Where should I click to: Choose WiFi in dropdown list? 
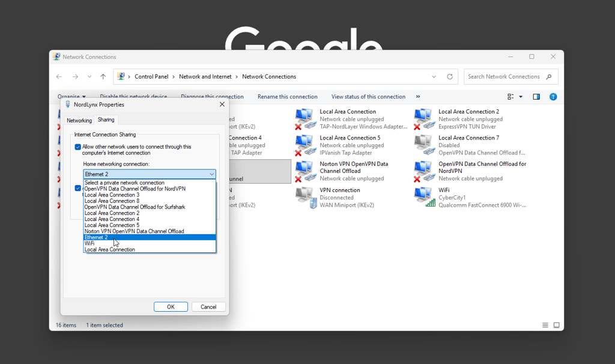tap(150, 244)
